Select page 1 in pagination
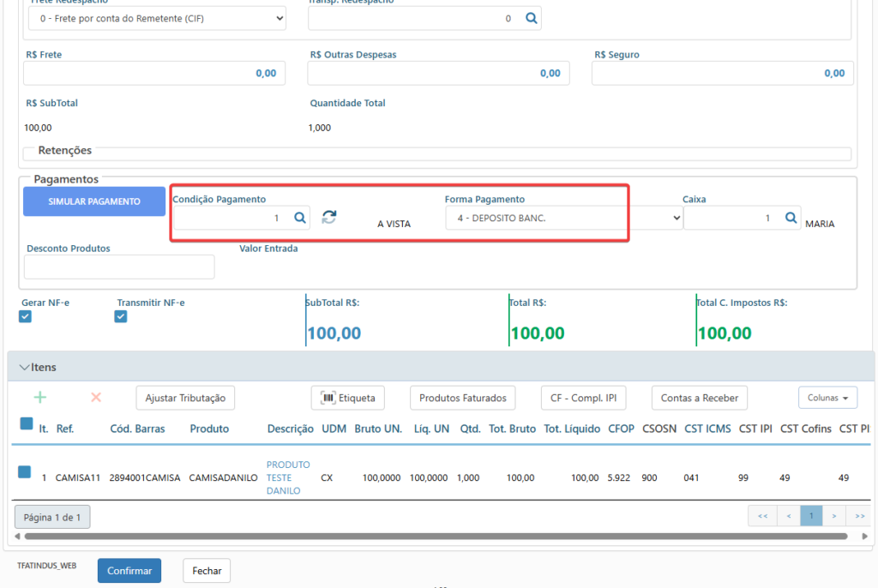This screenshot has width=878, height=588. click(811, 516)
